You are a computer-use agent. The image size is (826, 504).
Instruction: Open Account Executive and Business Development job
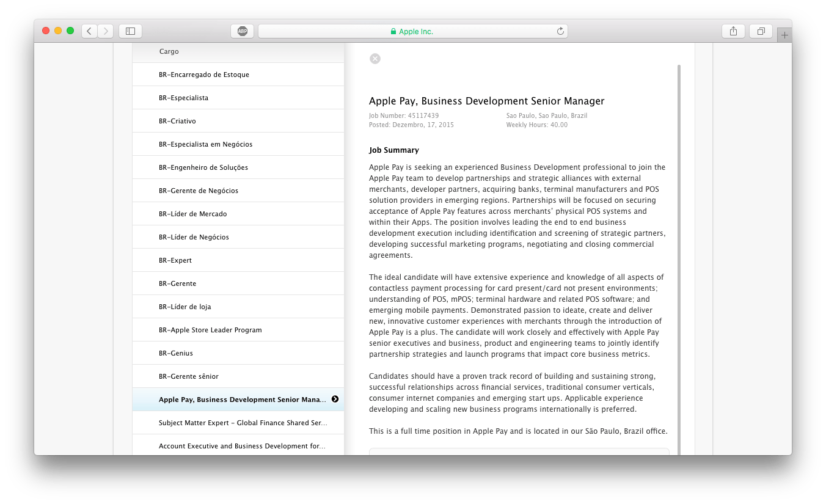click(238, 446)
